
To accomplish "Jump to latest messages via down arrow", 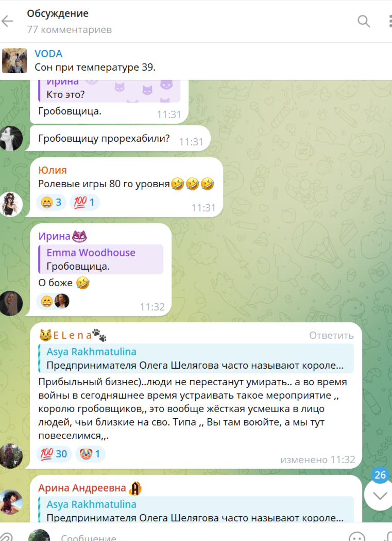I will click(x=380, y=496).
